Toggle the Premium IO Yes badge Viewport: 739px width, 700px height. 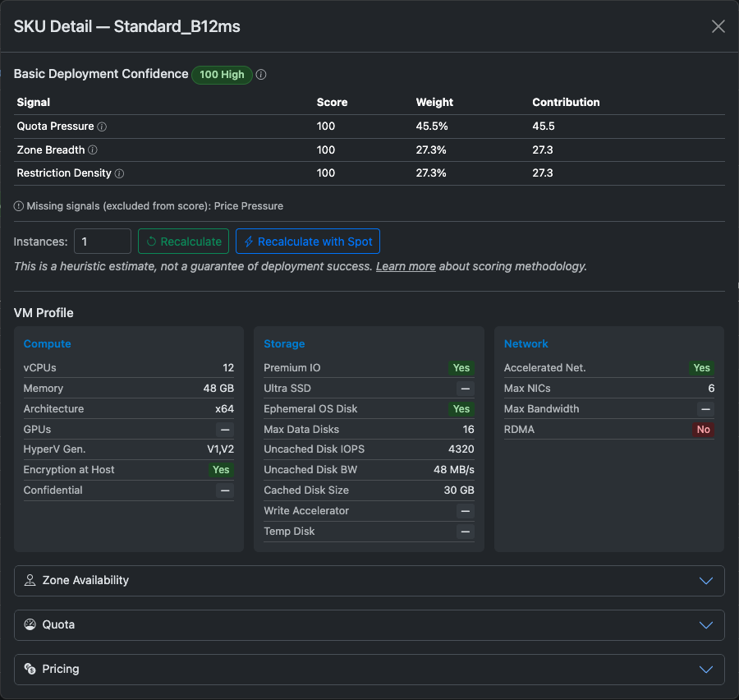(x=461, y=368)
